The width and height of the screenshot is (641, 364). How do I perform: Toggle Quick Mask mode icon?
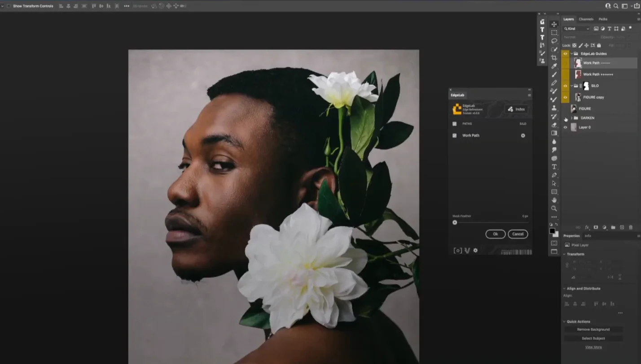point(554,243)
